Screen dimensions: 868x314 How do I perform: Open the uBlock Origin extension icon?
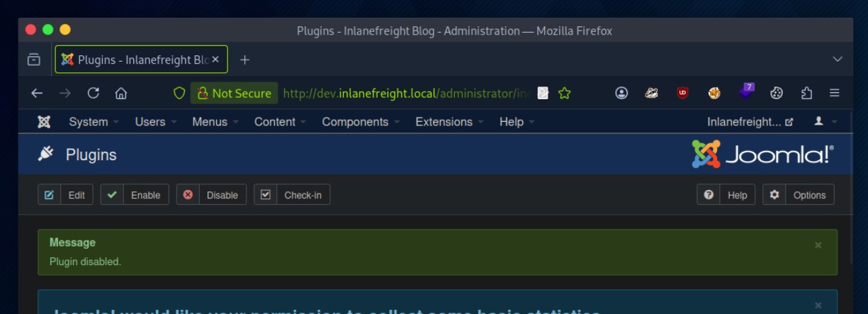pyautogui.click(x=682, y=93)
